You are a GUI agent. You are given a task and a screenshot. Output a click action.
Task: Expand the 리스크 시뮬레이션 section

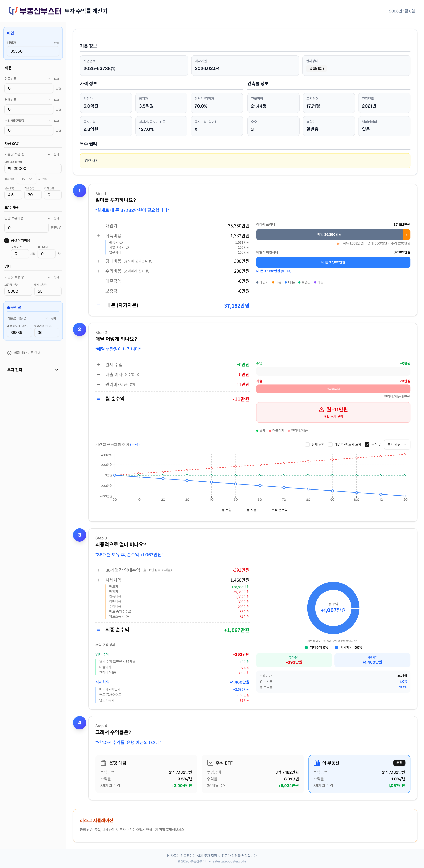click(x=405, y=820)
